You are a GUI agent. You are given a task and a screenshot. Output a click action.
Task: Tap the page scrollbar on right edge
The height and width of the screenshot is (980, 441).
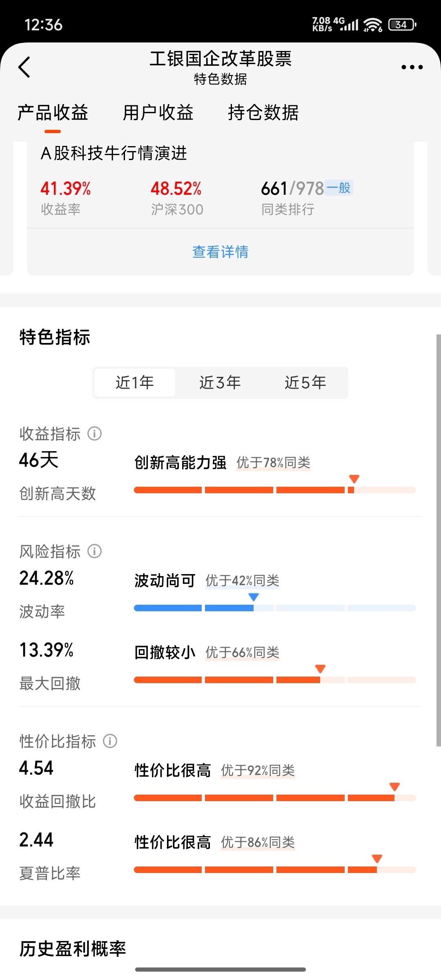438,539
